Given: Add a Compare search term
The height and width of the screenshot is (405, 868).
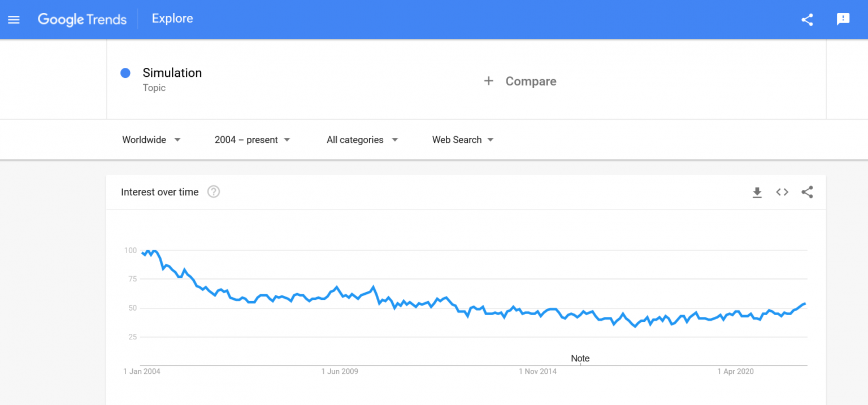Looking at the screenshot, I should [x=530, y=81].
